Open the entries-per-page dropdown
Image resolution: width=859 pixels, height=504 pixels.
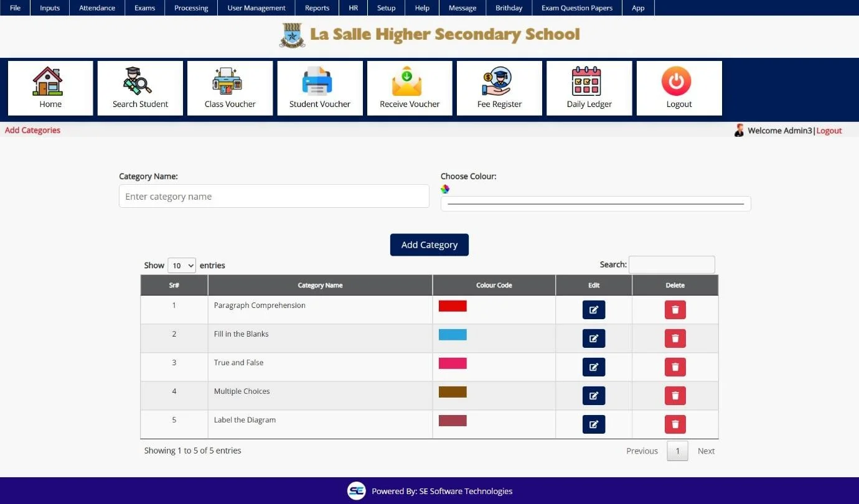(182, 266)
